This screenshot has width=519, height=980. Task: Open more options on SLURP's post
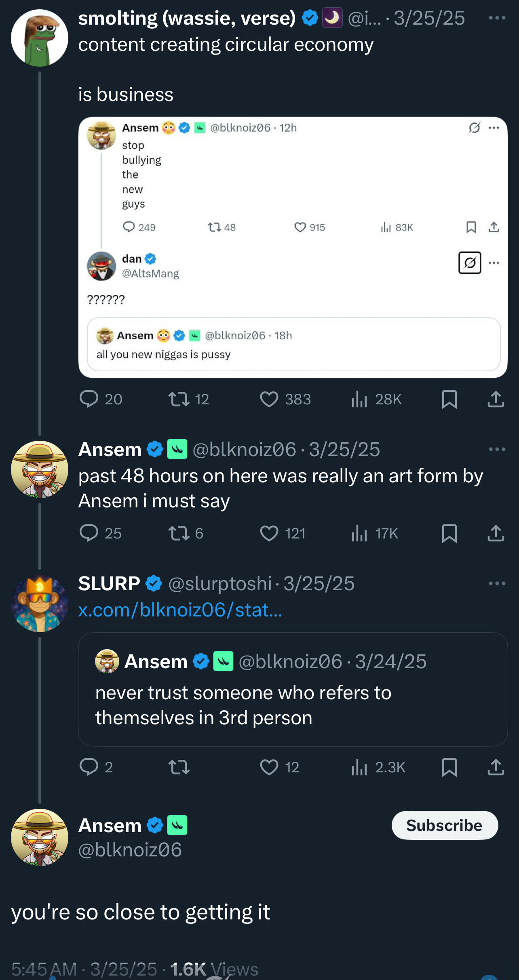pos(497,583)
